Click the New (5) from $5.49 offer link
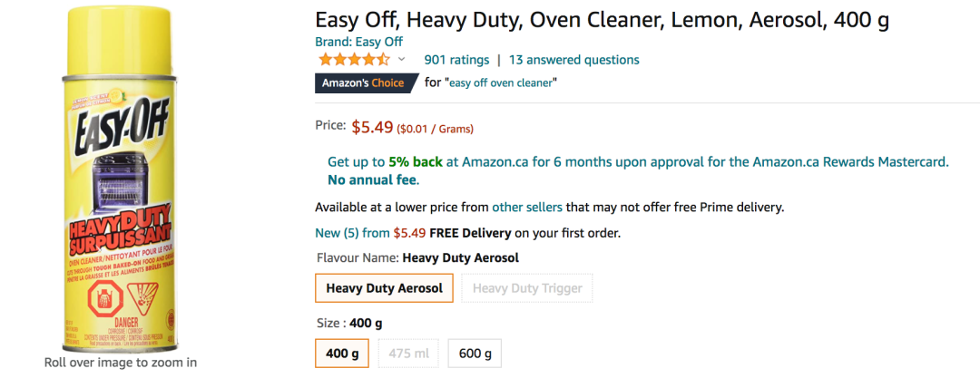This screenshot has height=378, width=980. 370,234
